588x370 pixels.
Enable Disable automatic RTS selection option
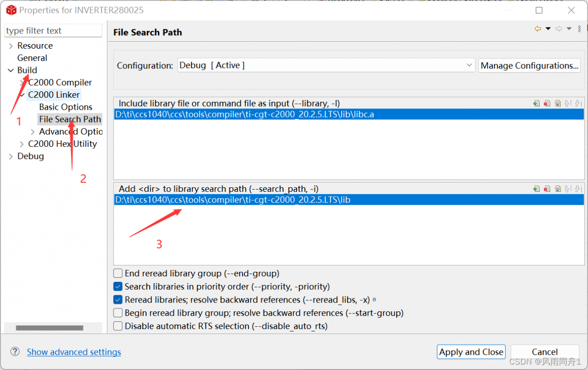(x=118, y=326)
